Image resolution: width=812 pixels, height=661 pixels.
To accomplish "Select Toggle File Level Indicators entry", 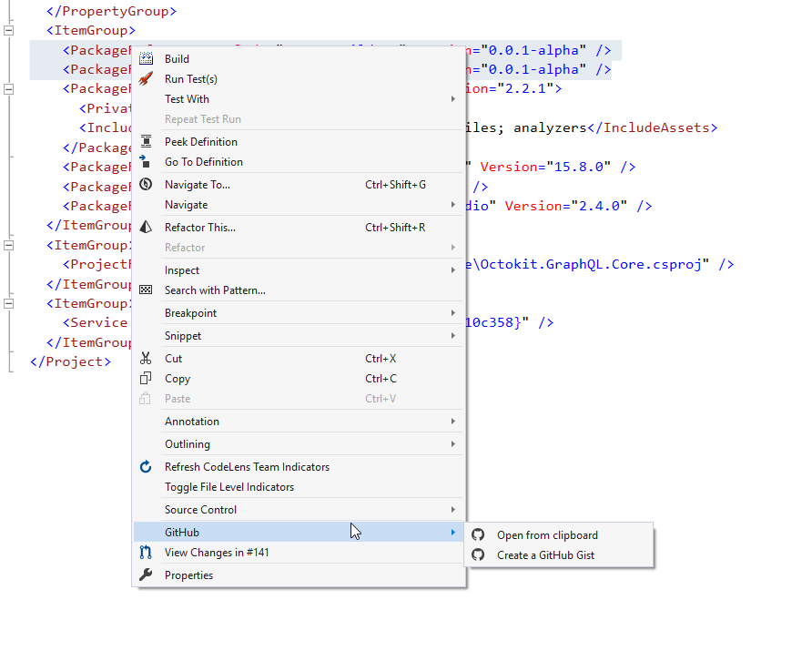I will point(299,487).
